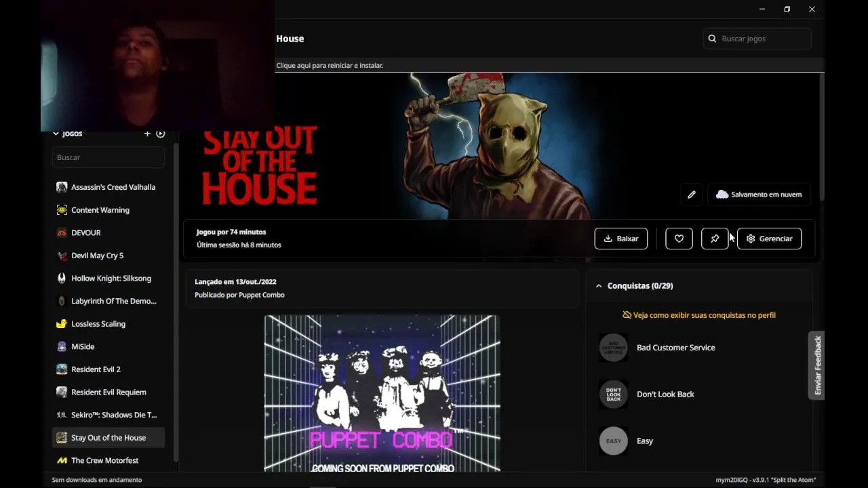The image size is (868, 488).
Task: Add a new game with plus icon
Action: pyautogui.click(x=147, y=134)
